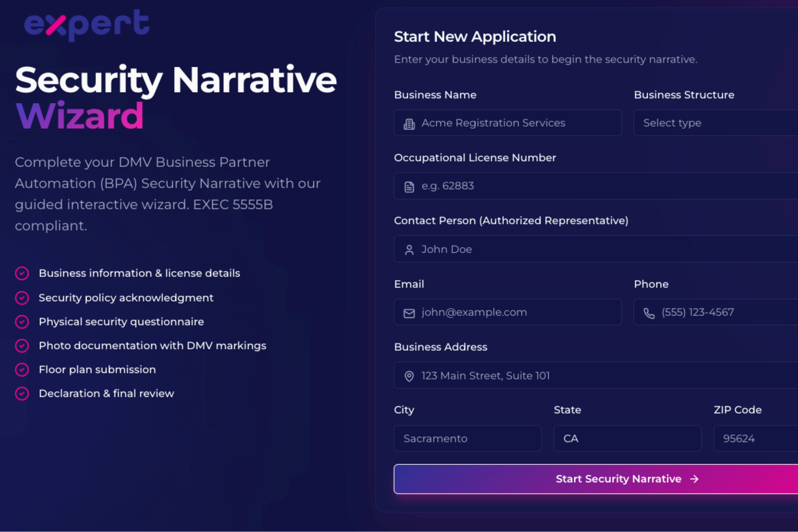Click checkmark beside Security policy acknowledgment
Viewport: 798px width, 532px height.
[x=22, y=298]
